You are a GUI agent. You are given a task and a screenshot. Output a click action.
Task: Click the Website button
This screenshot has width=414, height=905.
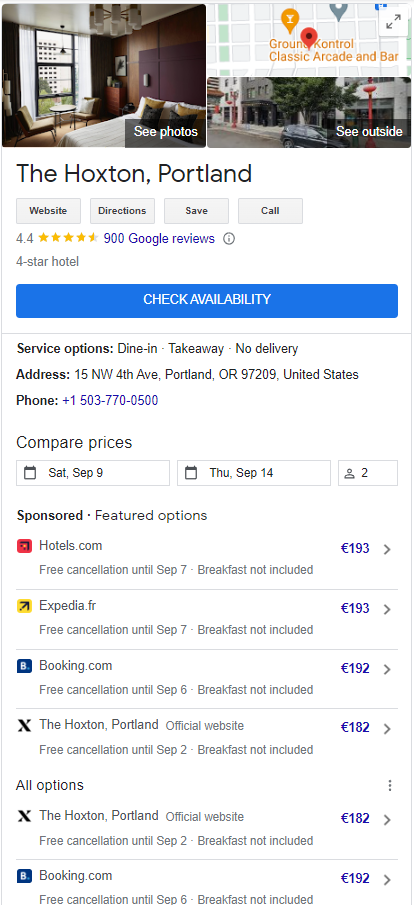tap(49, 211)
